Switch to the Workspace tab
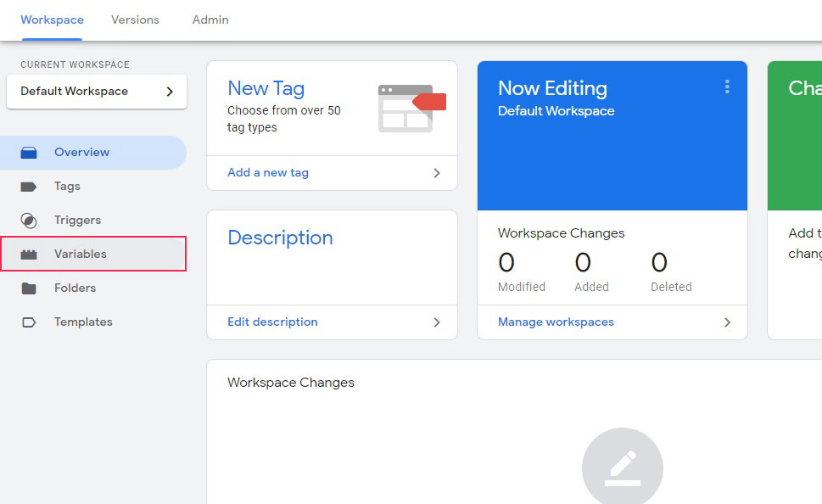This screenshot has width=822, height=504. point(52,20)
